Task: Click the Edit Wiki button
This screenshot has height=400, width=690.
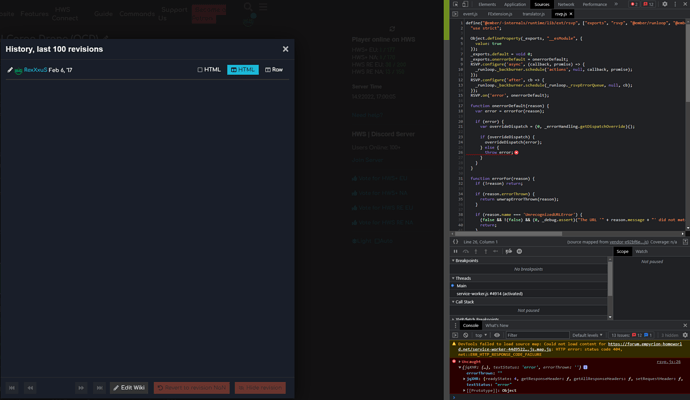Action: point(129,388)
